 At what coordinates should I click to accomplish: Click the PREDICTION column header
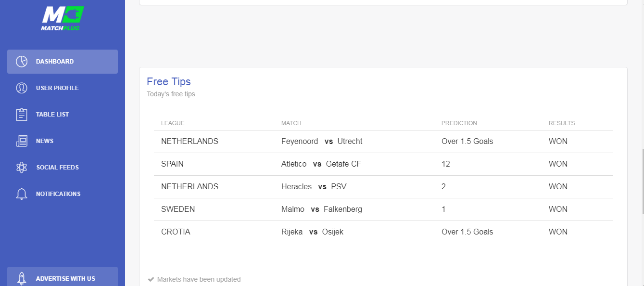459,123
